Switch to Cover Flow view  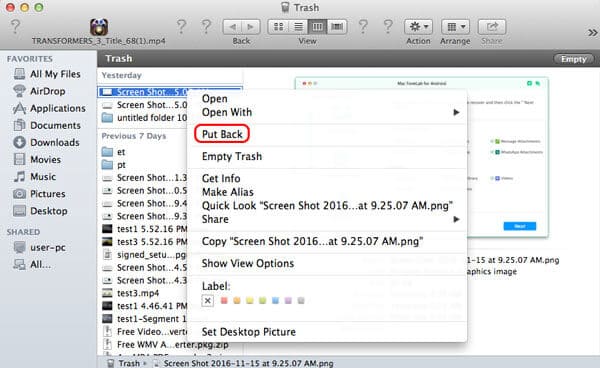pos(337,27)
